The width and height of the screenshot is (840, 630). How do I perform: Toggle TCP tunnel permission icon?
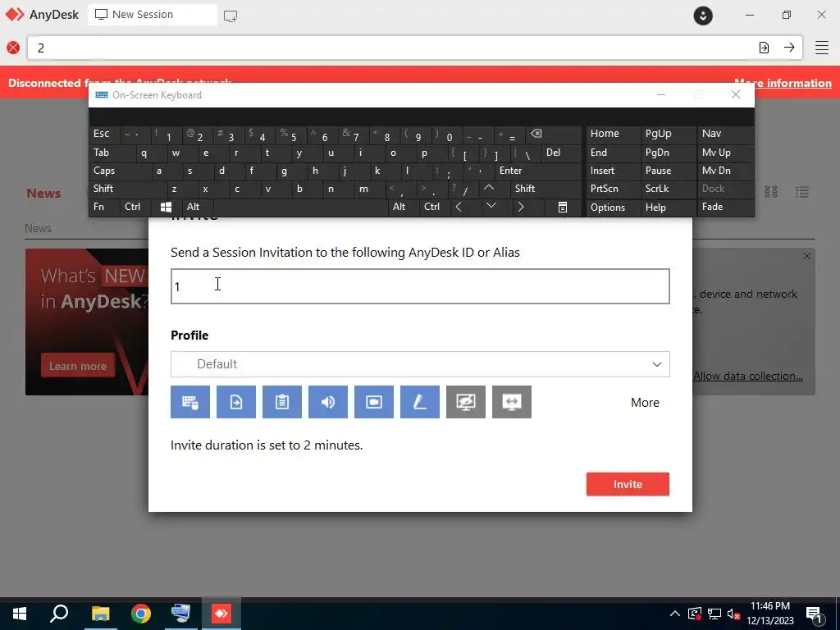(x=512, y=402)
